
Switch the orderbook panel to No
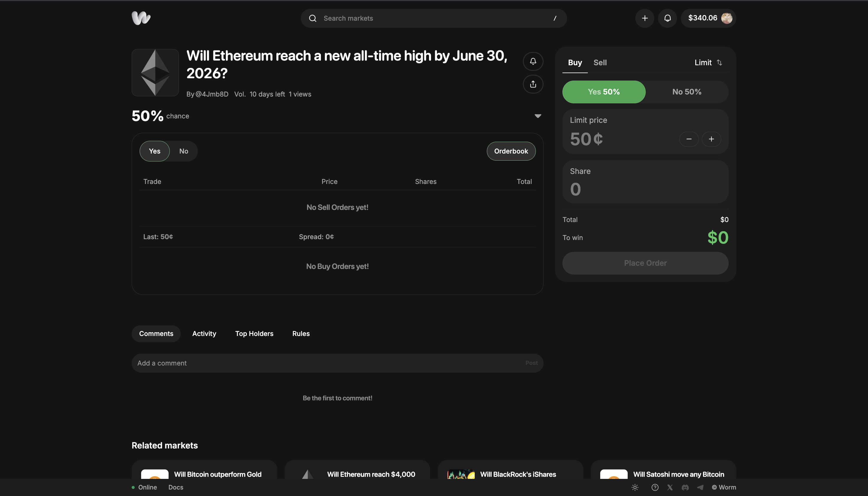click(184, 151)
